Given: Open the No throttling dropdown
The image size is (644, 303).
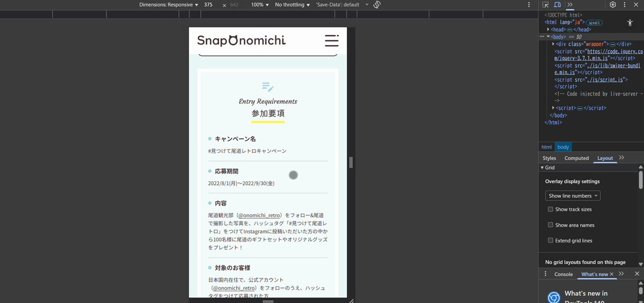Looking at the screenshot, I should click(292, 5).
